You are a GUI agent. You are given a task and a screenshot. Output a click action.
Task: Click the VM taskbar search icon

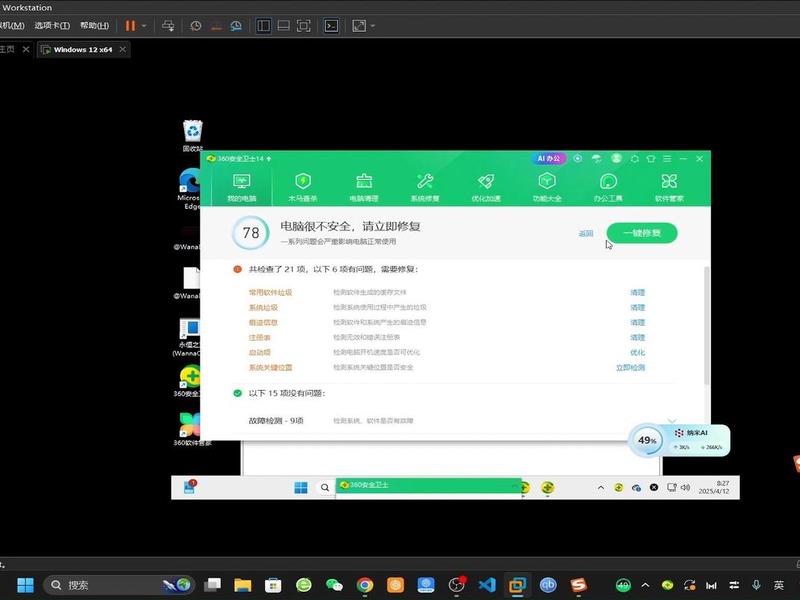tap(324, 488)
